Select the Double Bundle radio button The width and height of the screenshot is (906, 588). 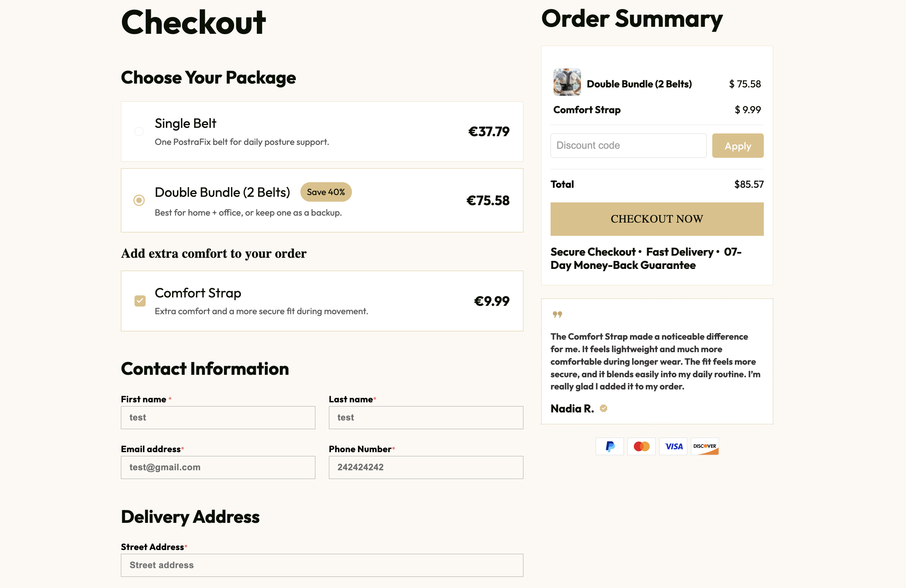139,200
